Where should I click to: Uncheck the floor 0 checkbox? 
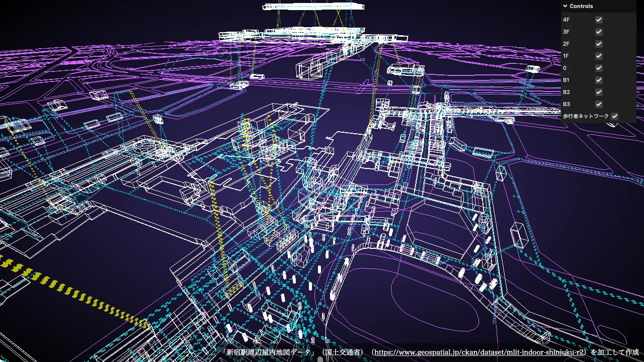[x=598, y=68]
